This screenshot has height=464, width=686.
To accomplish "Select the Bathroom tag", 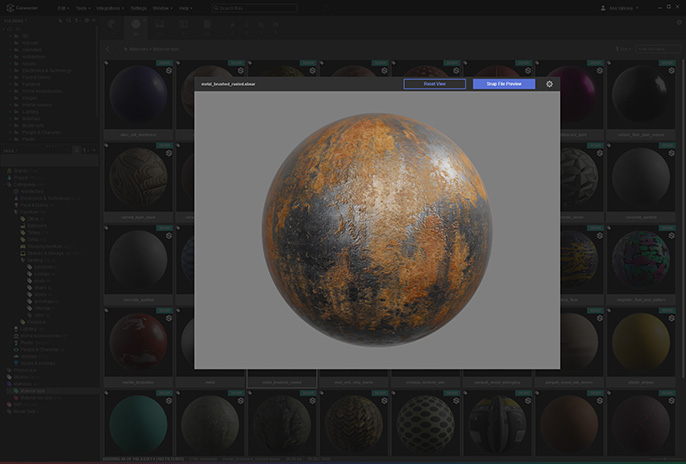I will click(37, 226).
